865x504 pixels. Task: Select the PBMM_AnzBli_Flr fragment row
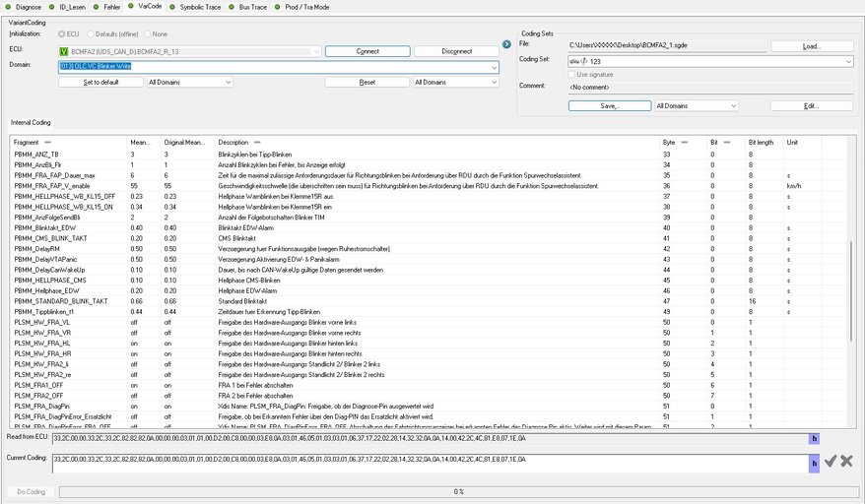[429, 164]
